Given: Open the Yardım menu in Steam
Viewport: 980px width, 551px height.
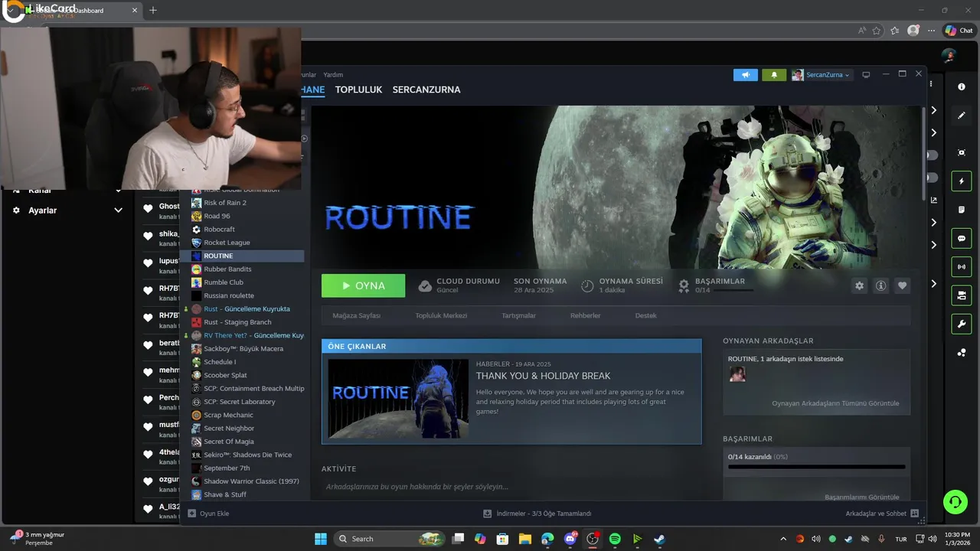Looking at the screenshot, I should (333, 75).
